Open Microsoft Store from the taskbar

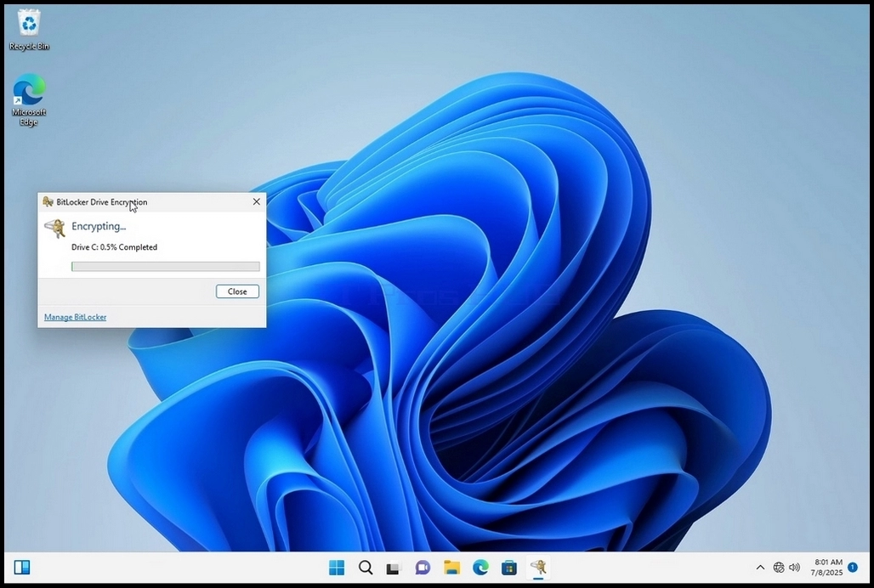509,568
